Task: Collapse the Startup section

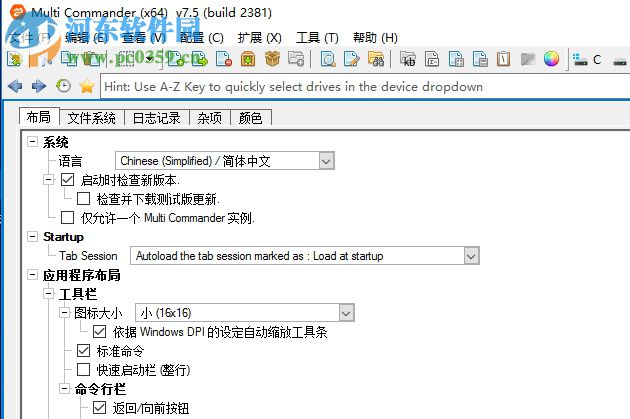Action: tap(32, 236)
